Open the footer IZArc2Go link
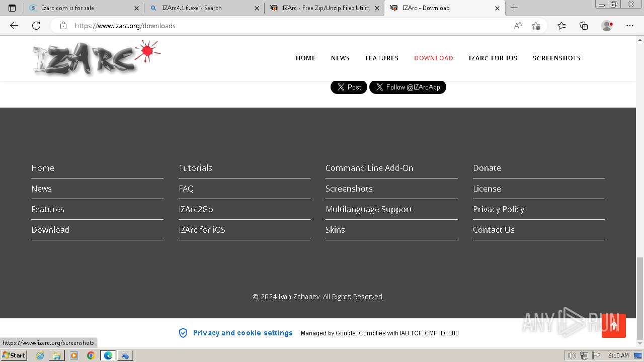 [196, 209]
